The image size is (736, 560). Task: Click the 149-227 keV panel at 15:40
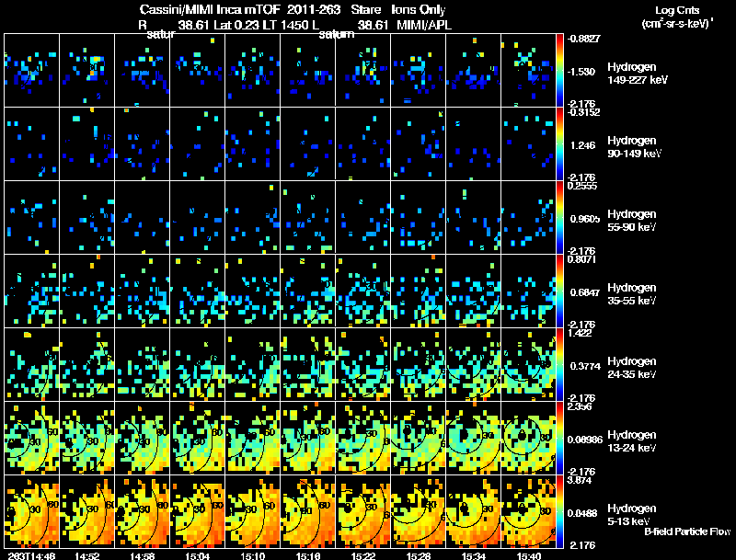pyautogui.click(x=528, y=70)
